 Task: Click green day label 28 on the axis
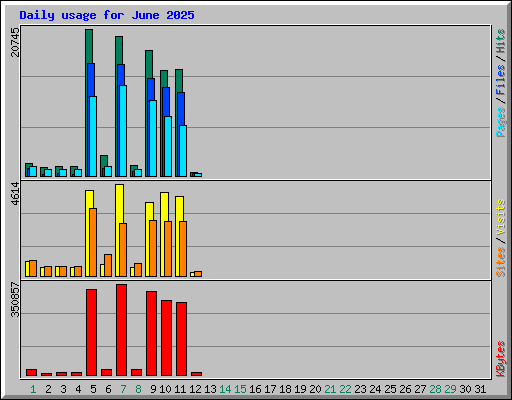(x=435, y=389)
